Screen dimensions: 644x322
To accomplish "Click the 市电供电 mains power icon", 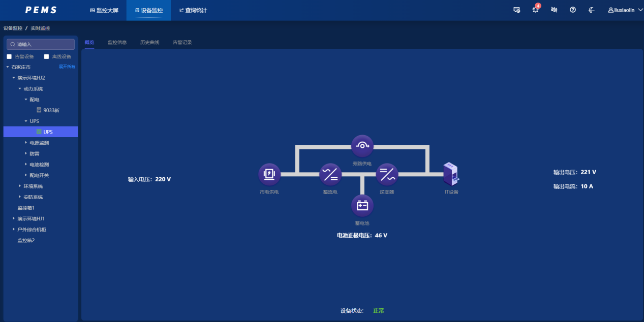I will tap(269, 174).
